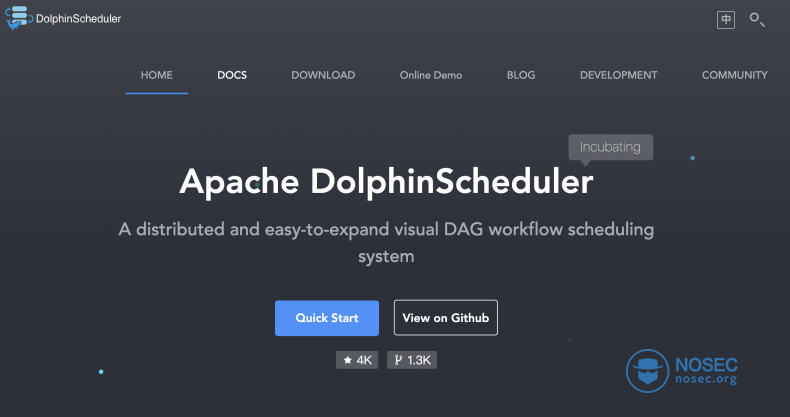Screen dimensions: 790x417
Task: Select the HOME nav item
Action: coord(157,75)
